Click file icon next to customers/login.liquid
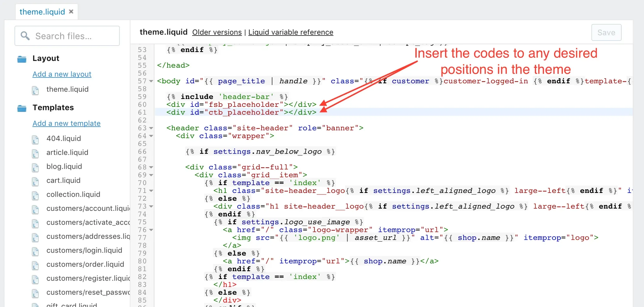Screen dimensions: 644x307 35,251
